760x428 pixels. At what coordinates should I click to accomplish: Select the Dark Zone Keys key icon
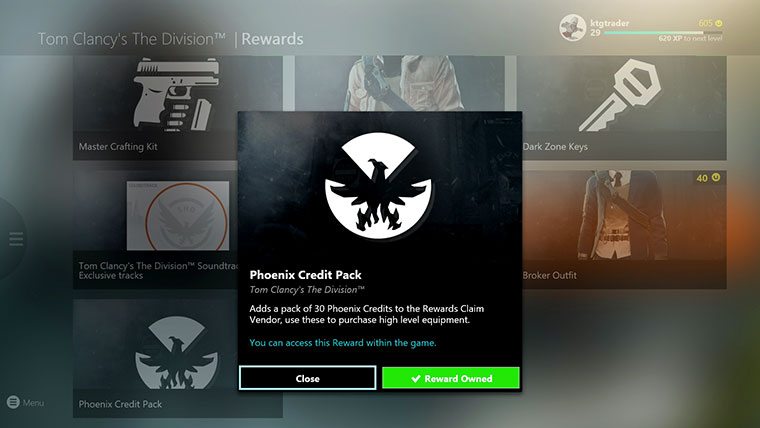coord(620,95)
